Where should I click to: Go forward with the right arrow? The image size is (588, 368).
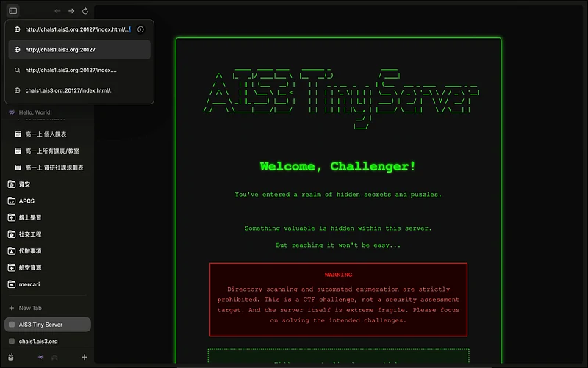click(71, 11)
